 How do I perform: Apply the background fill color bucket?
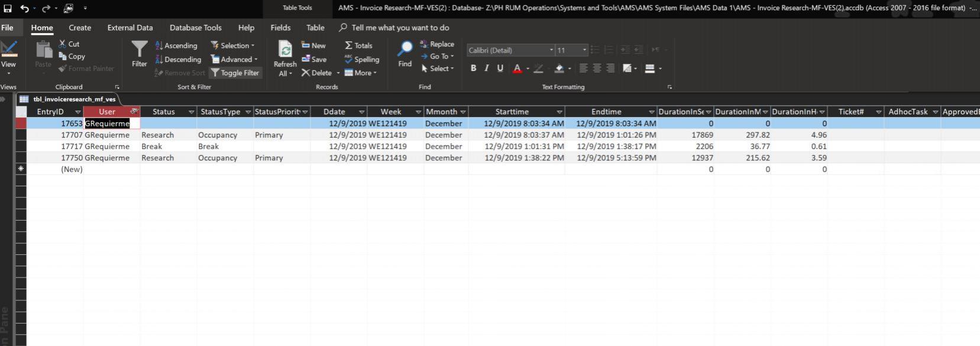point(559,69)
